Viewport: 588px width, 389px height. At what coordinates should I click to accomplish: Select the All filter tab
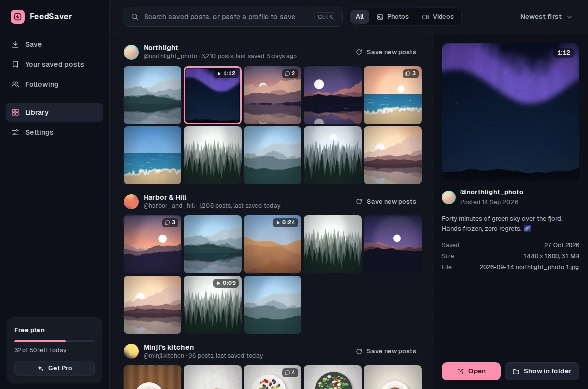tap(360, 17)
